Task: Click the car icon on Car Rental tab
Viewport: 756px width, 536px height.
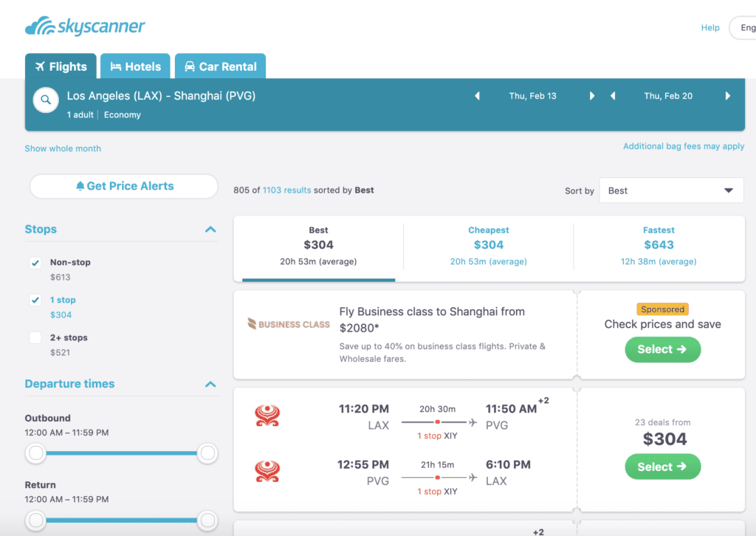Action: [x=190, y=66]
